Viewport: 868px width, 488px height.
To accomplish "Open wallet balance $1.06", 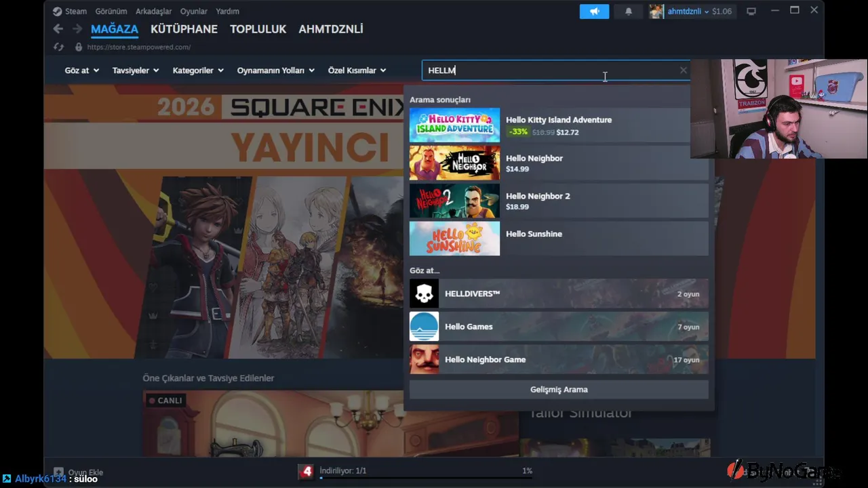I will point(722,12).
